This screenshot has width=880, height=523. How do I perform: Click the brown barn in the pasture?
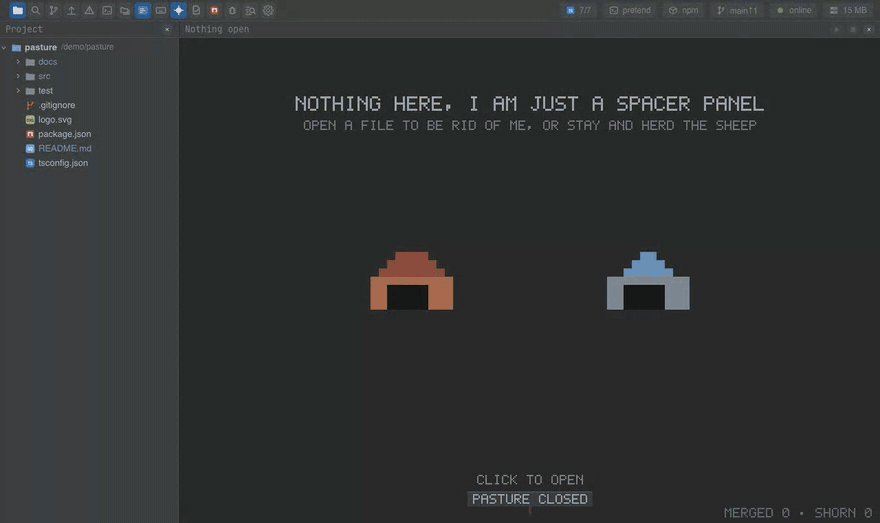411,281
